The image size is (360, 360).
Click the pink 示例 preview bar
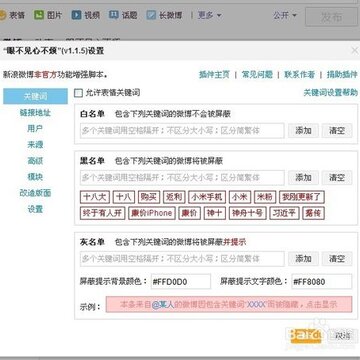[229, 304]
